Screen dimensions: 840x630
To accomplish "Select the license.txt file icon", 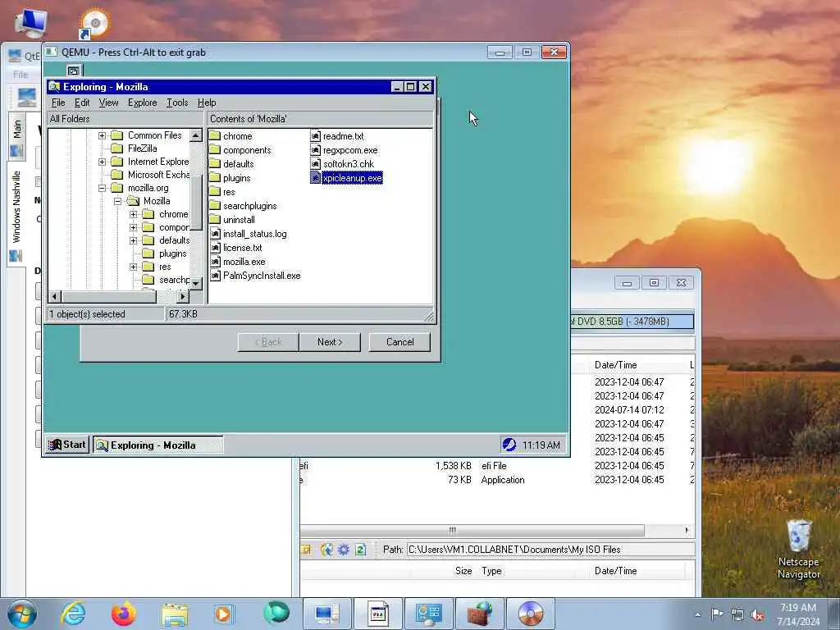I will click(215, 248).
